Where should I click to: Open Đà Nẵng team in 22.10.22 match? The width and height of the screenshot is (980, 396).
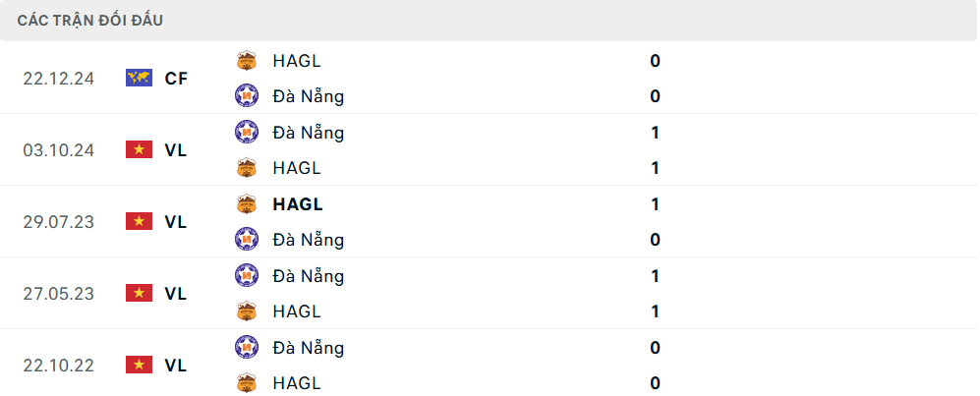(x=309, y=348)
